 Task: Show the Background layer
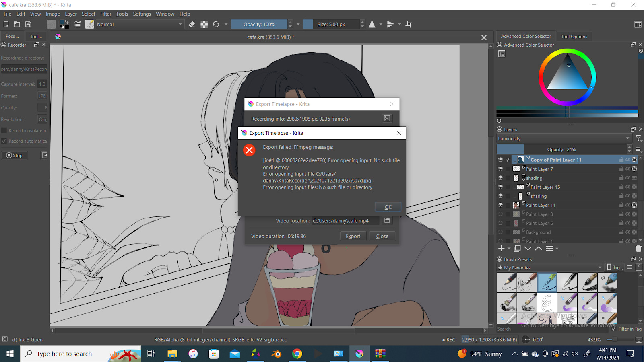[x=500, y=232]
